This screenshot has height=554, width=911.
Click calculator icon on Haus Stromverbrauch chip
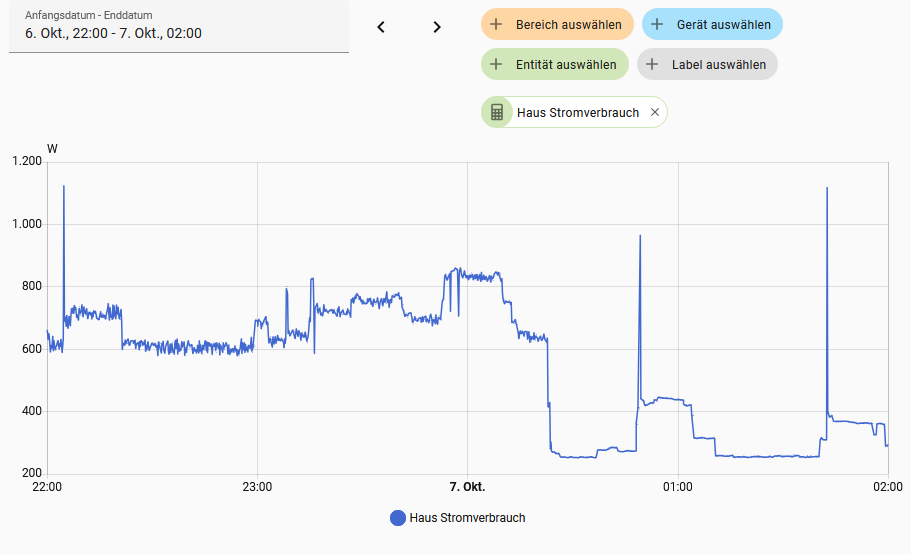pyautogui.click(x=497, y=112)
